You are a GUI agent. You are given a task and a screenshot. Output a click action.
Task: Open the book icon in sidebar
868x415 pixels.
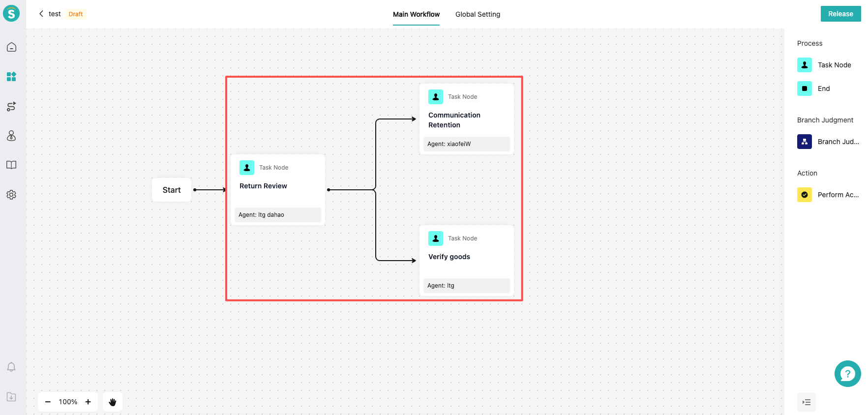(11, 165)
